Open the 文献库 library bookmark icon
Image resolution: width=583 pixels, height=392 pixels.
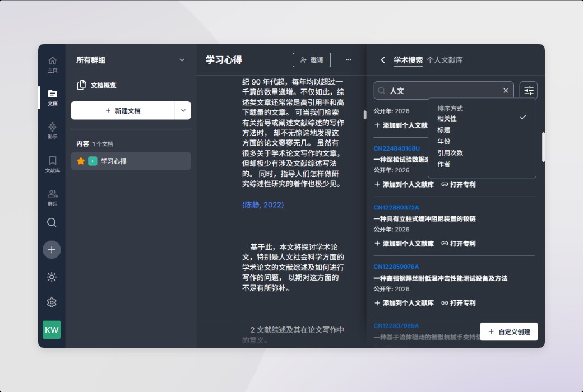coord(53,164)
